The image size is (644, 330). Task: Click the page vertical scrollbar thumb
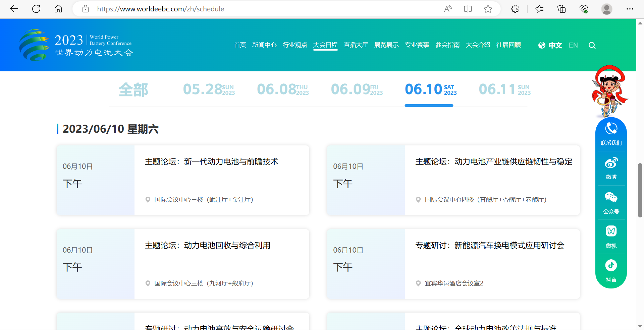coord(640,190)
